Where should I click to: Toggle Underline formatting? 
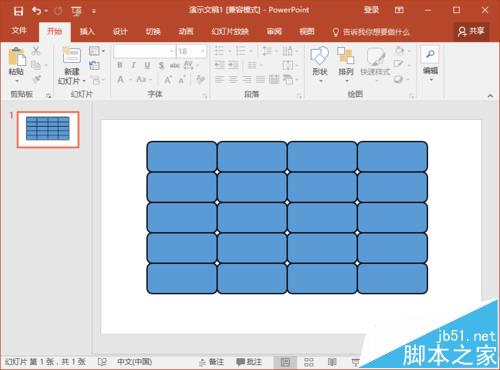click(147, 65)
